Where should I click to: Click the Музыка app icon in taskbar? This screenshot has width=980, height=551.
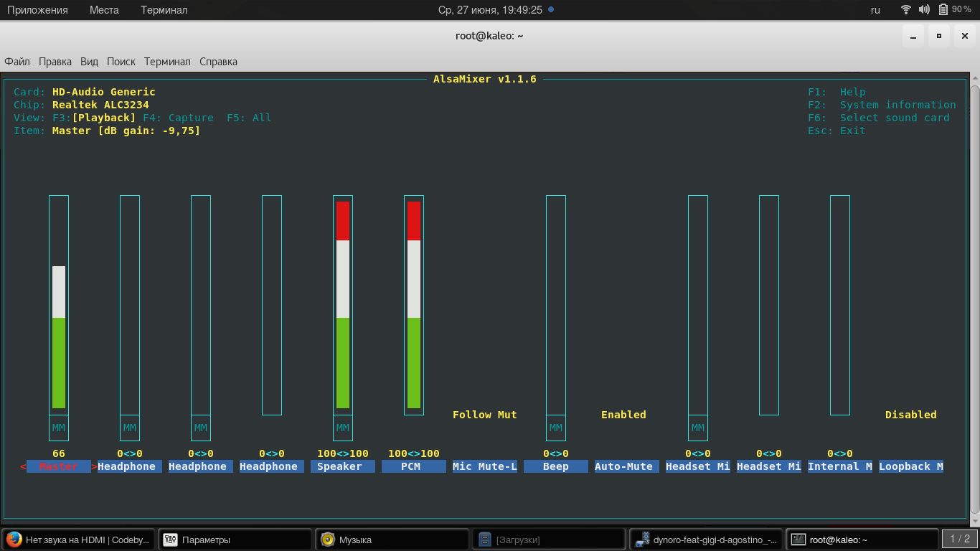[x=328, y=540]
